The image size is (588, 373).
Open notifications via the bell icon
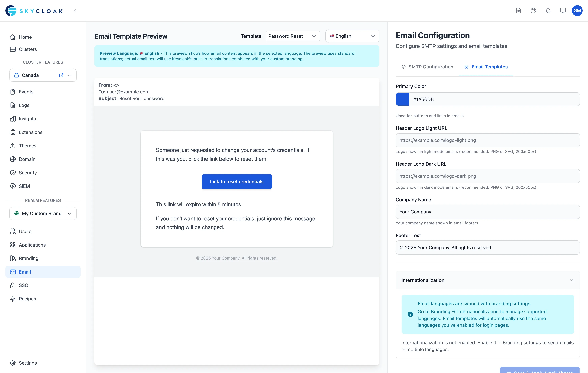click(x=548, y=10)
